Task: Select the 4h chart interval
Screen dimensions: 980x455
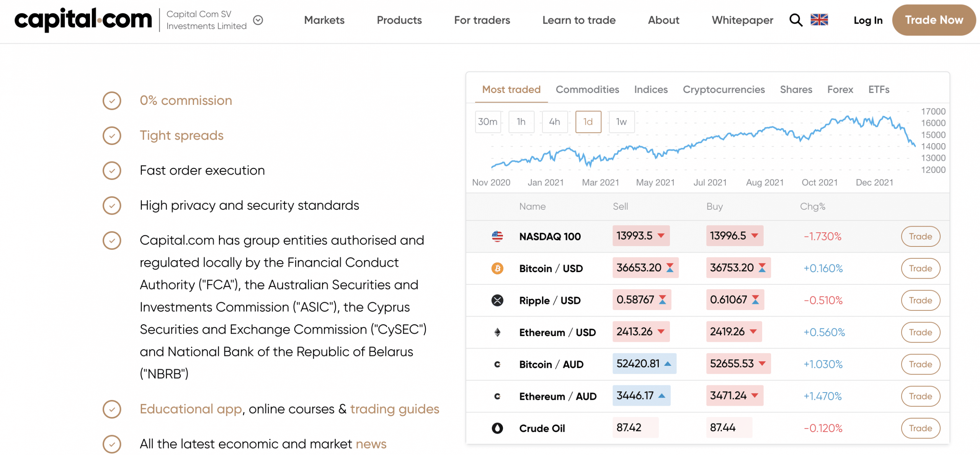Action: coord(554,122)
